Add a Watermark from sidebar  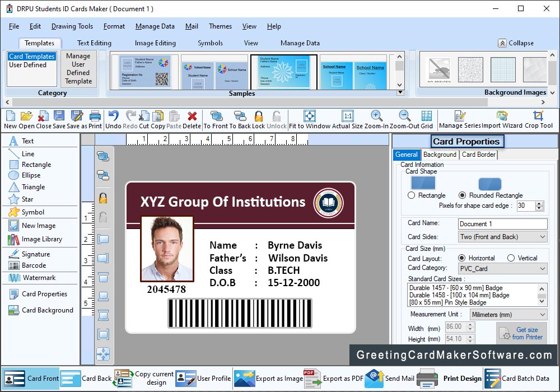(x=32, y=278)
